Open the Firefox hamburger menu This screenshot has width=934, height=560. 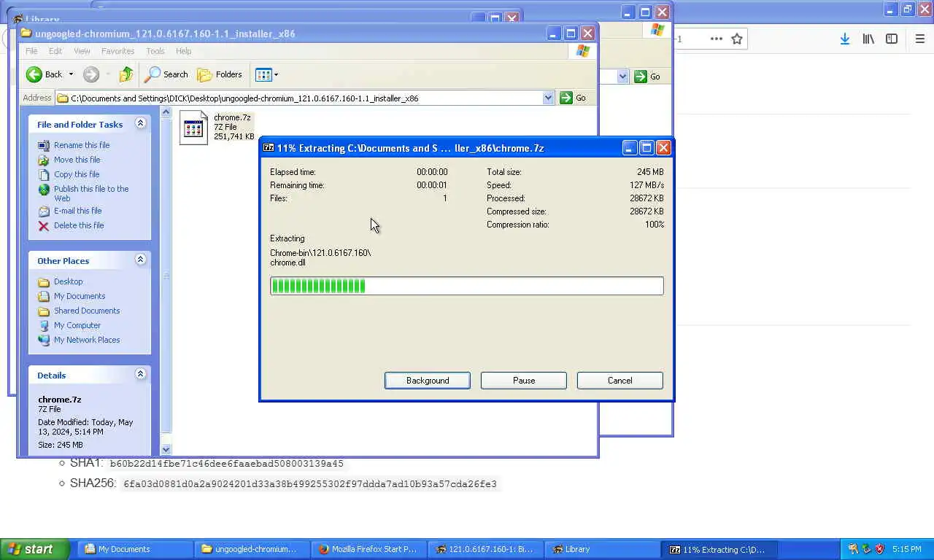(x=920, y=39)
